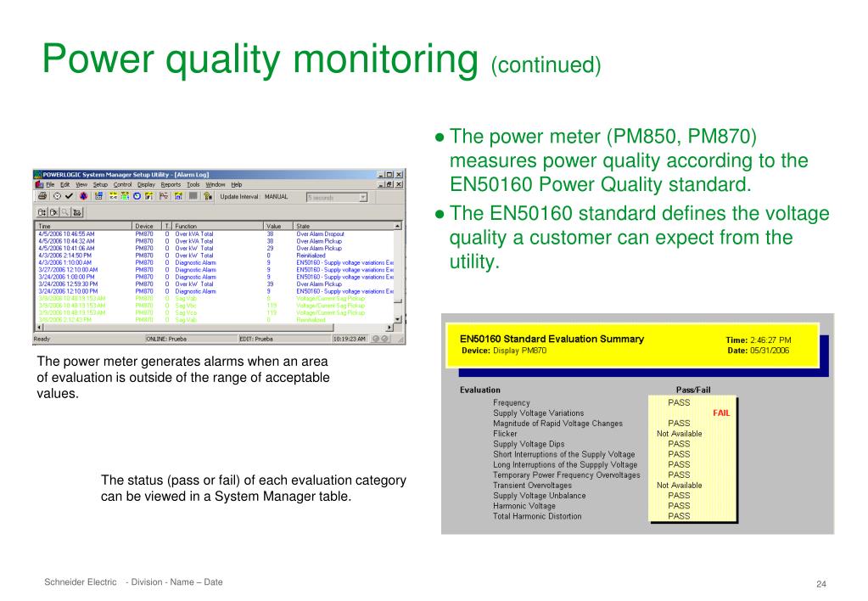
Task: Click the magnifier icon in the lower toolbar
Action: (x=65, y=212)
